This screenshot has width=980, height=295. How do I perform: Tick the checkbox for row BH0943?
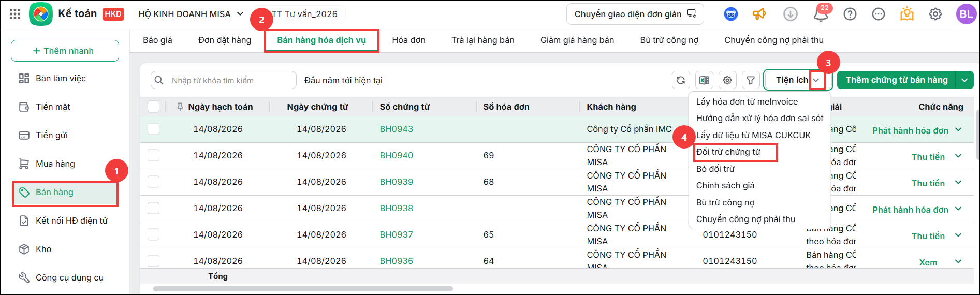pos(153,129)
